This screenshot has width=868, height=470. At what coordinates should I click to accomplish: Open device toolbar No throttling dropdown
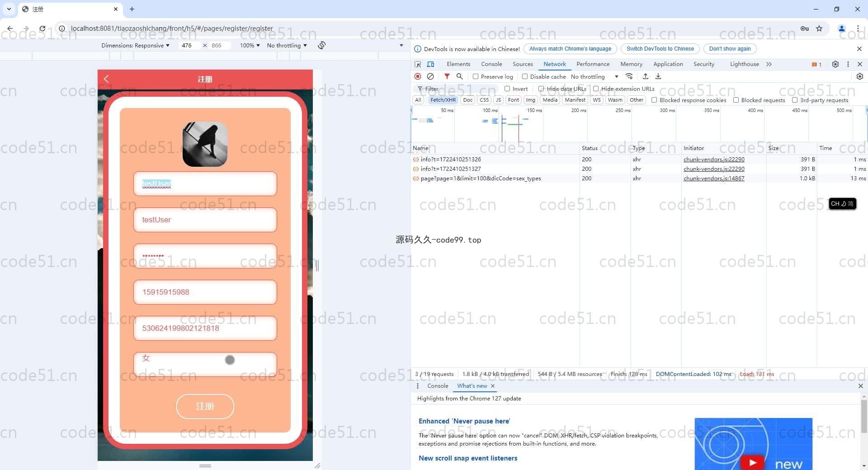tap(287, 45)
